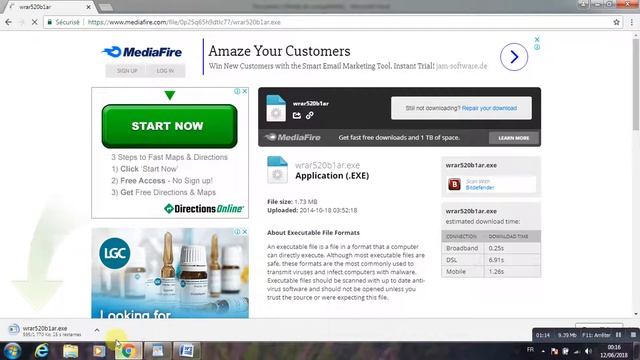Click the blue arrow circle in top ad
The image size is (640, 360).
coord(514,57)
